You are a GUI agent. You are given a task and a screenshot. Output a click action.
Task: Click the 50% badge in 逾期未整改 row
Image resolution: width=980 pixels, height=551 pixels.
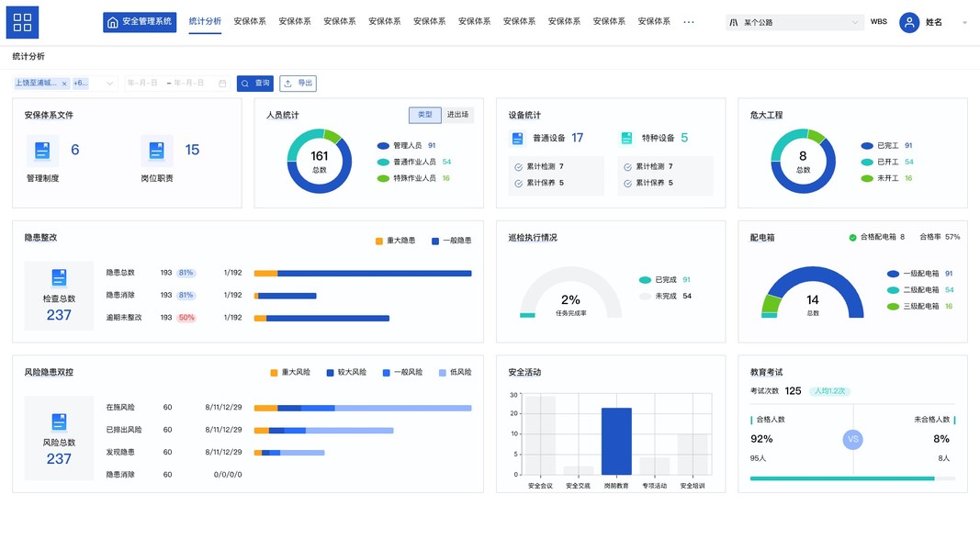click(186, 318)
